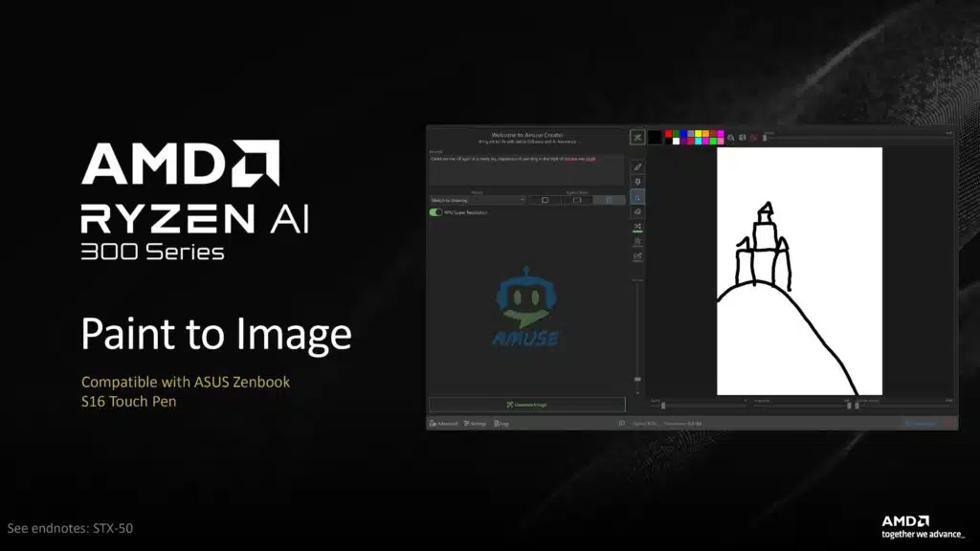Screen dimensions: 980x551
Task: Select the square aspect ratio option
Action: 545,200
